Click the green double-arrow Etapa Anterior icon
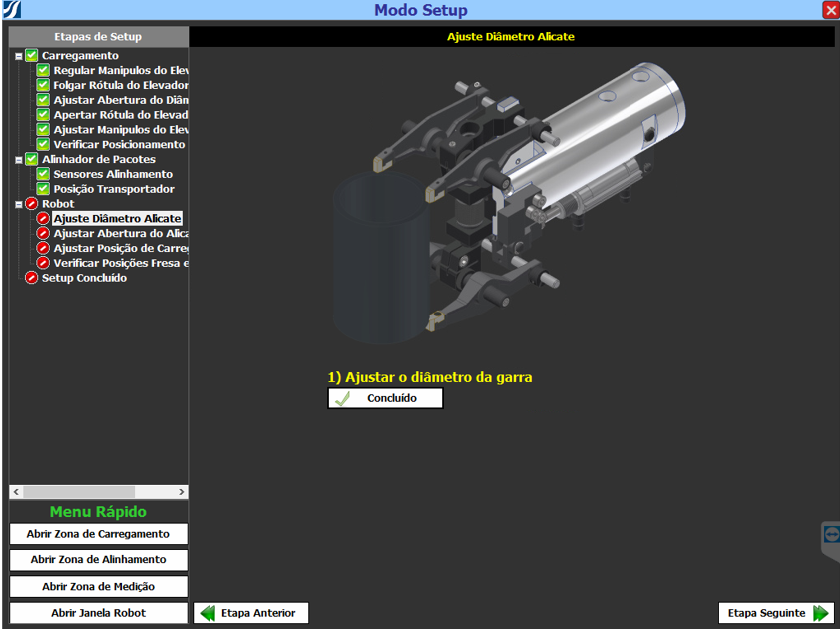The width and height of the screenshot is (840, 630). pos(208,613)
